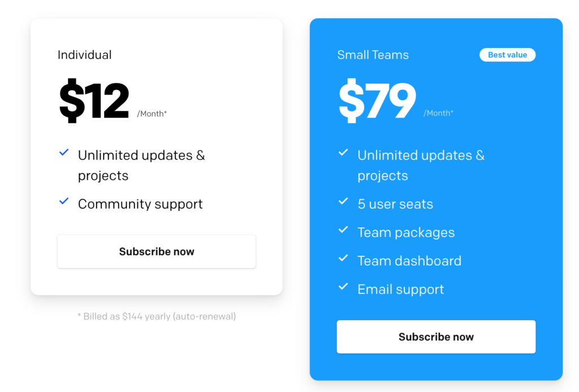579x392 pixels.
Task: Click checkmark beside 5 user seats
Action: tap(343, 201)
